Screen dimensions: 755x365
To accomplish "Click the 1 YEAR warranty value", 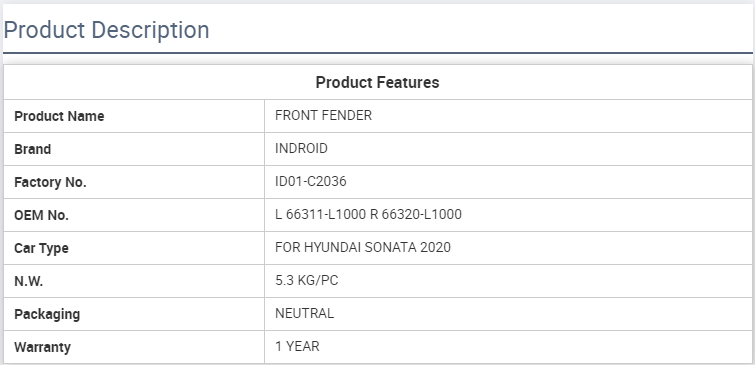I will pos(297,346).
